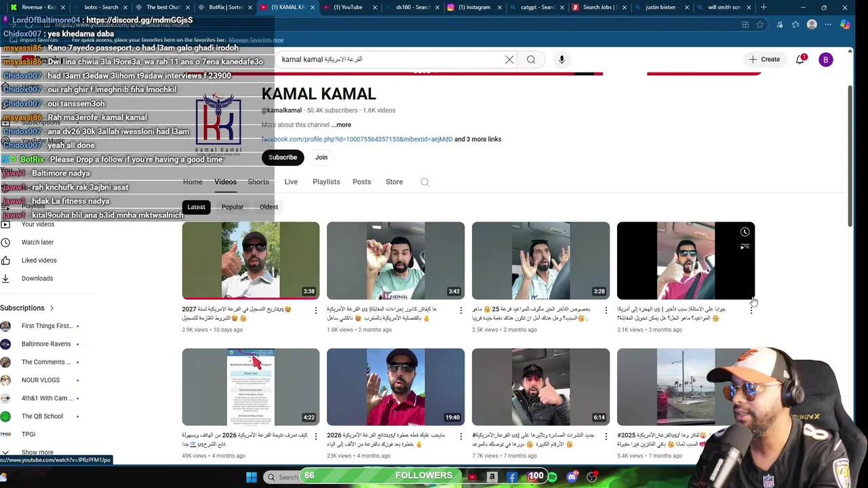Click the YouTube search magnifier button
Viewport: 868px width, 488px height.
pyautogui.click(x=531, y=60)
